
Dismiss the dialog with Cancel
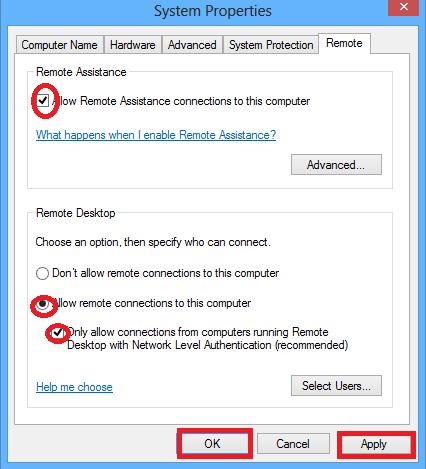293,444
